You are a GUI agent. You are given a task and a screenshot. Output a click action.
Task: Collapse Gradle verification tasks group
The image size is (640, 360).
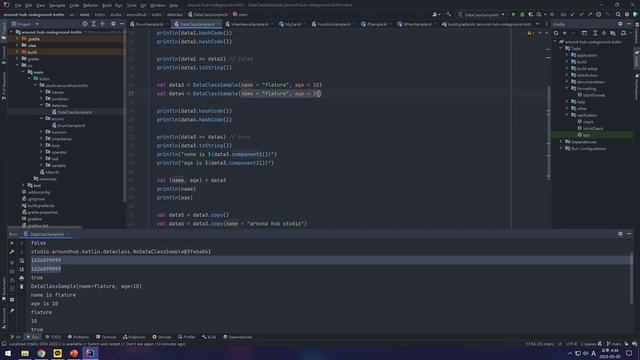[x=567, y=115]
